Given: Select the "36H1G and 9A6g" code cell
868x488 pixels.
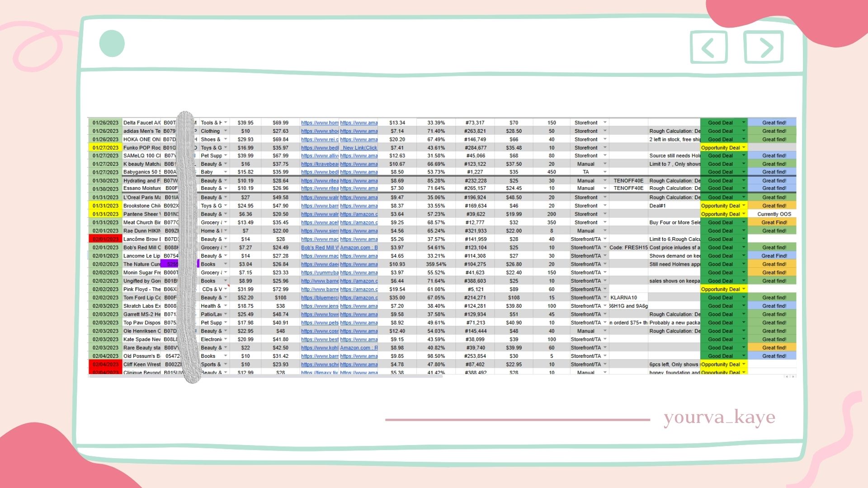Looking at the screenshot, I should (x=628, y=306).
